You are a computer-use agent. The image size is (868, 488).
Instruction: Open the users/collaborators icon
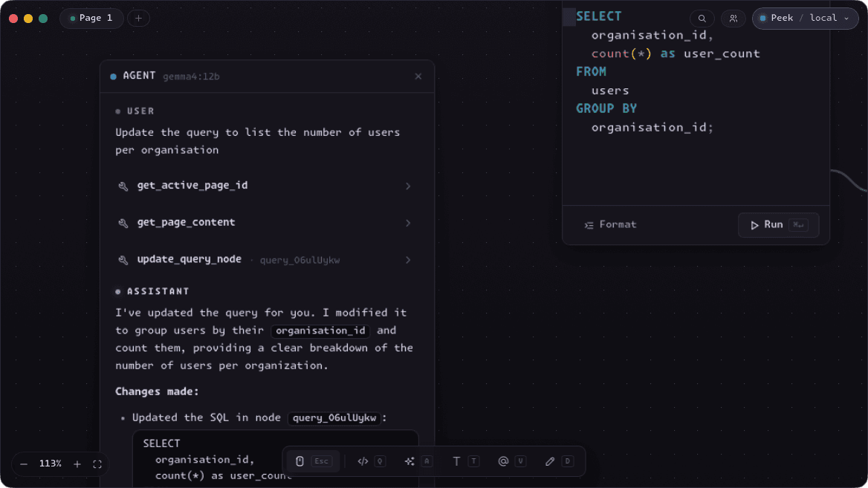click(x=733, y=19)
